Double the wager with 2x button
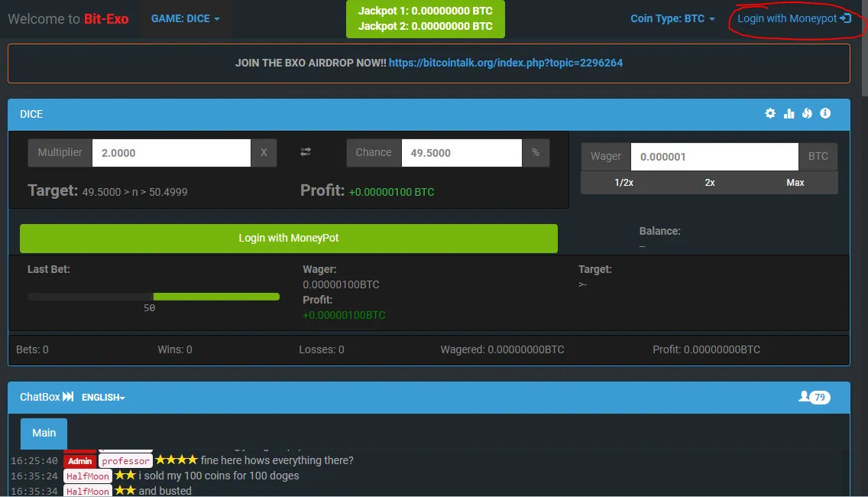The height and width of the screenshot is (497, 868). point(710,182)
